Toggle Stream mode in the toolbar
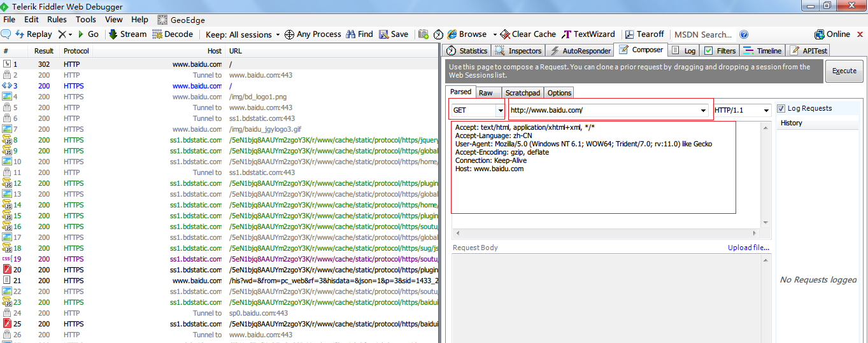This screenshot has width=868, height=343. click(127, 34)
